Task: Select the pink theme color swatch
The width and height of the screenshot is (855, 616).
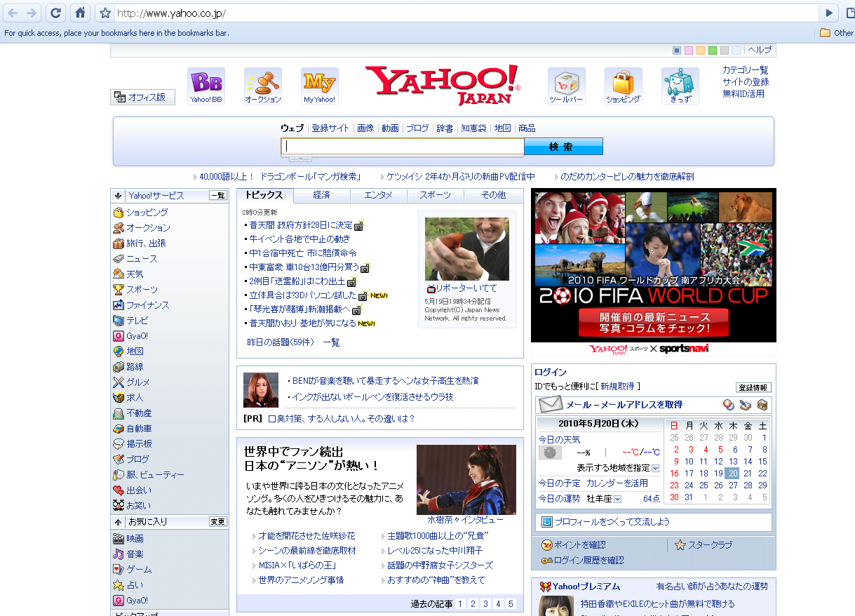Action: (x=689, y=51)
